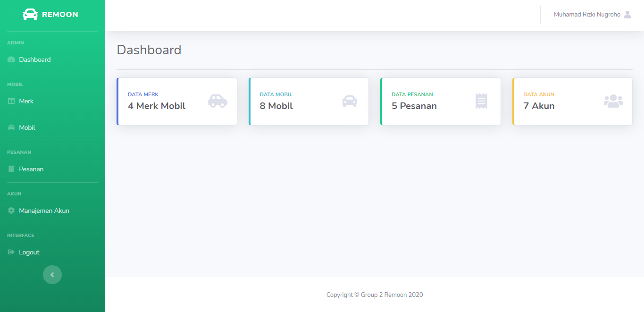Viewport: 644px width, 312px height.
Task: Go to the Pesanan menu item
Action: pyautogui.click(x=31, y=169)
